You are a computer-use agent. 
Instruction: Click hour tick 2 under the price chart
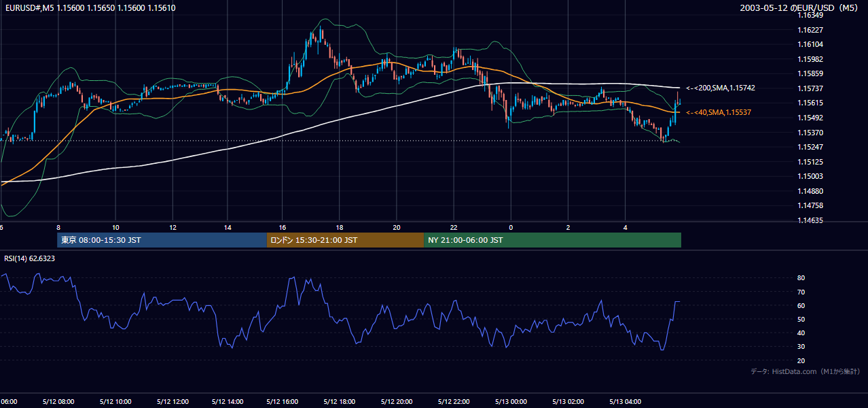(568, 228)
